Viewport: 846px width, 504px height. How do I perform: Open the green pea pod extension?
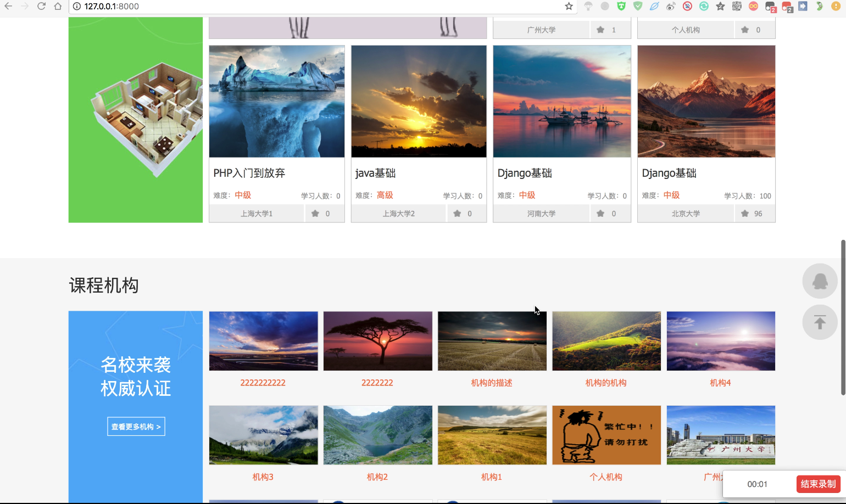tap(819, 6)
